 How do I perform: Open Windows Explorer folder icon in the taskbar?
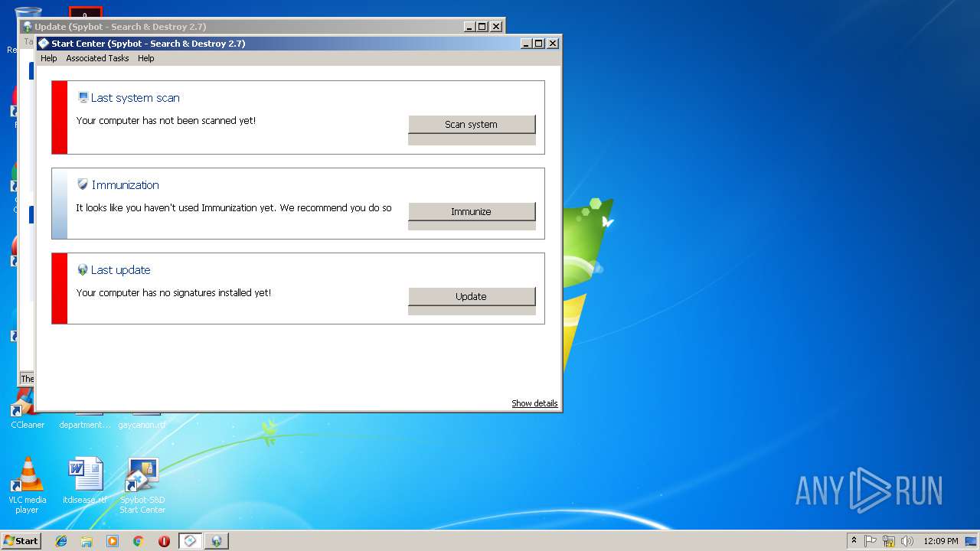87,541
